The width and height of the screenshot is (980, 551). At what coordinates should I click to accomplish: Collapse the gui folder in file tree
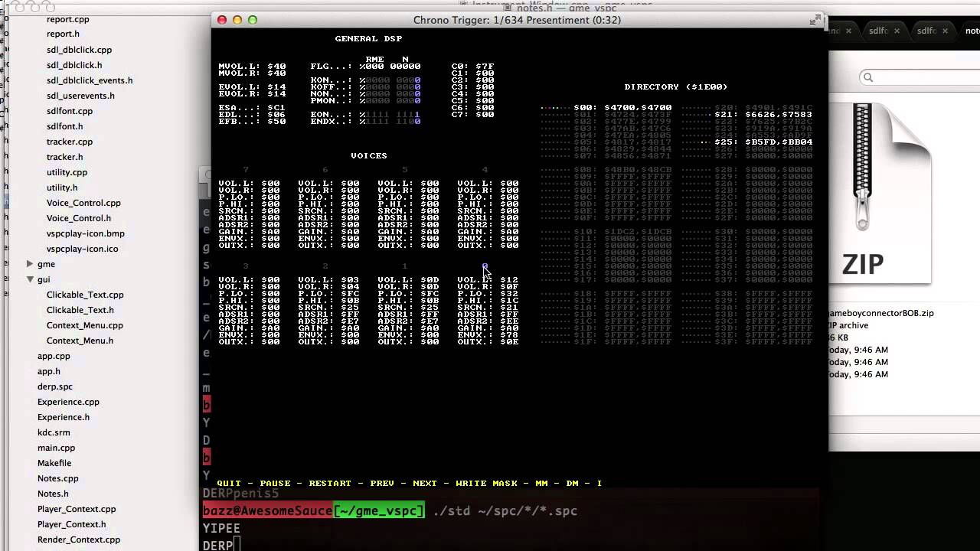(30, 279)
